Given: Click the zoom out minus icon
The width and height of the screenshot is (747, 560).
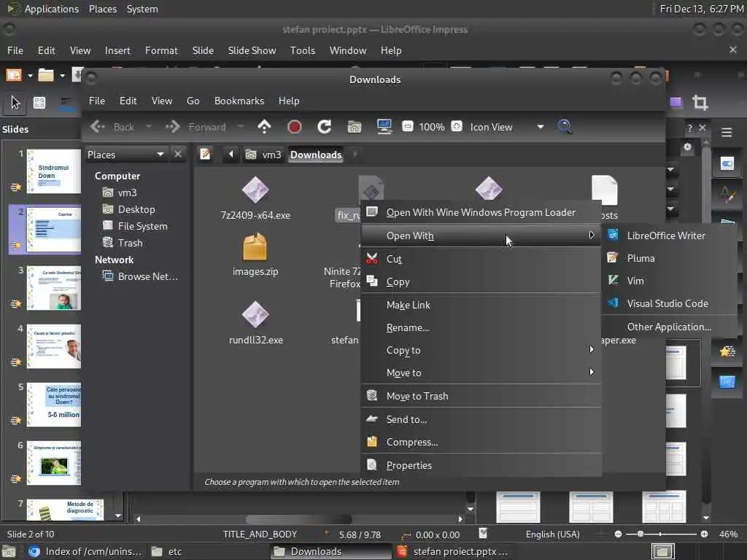Looking at the screenshot, I should point(408,127).
